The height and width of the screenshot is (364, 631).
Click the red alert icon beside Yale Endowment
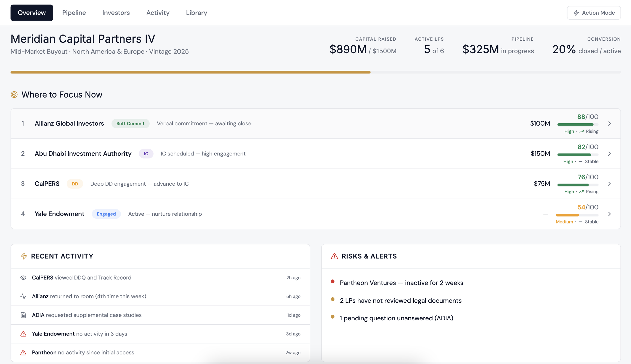[x=23, y=334]
